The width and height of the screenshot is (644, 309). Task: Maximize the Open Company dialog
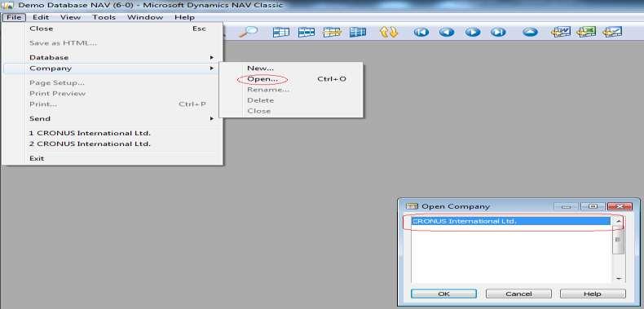(593, 206)
